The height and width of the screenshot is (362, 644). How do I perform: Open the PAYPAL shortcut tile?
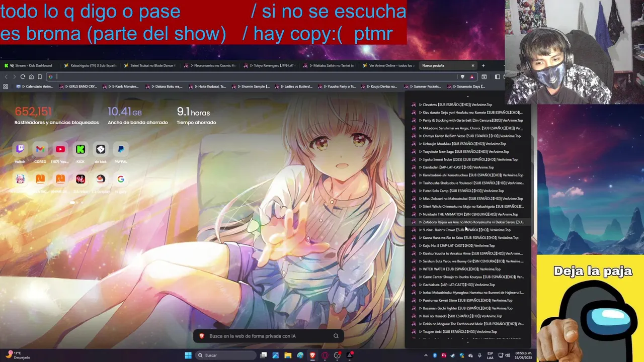(x=121, y=149)
